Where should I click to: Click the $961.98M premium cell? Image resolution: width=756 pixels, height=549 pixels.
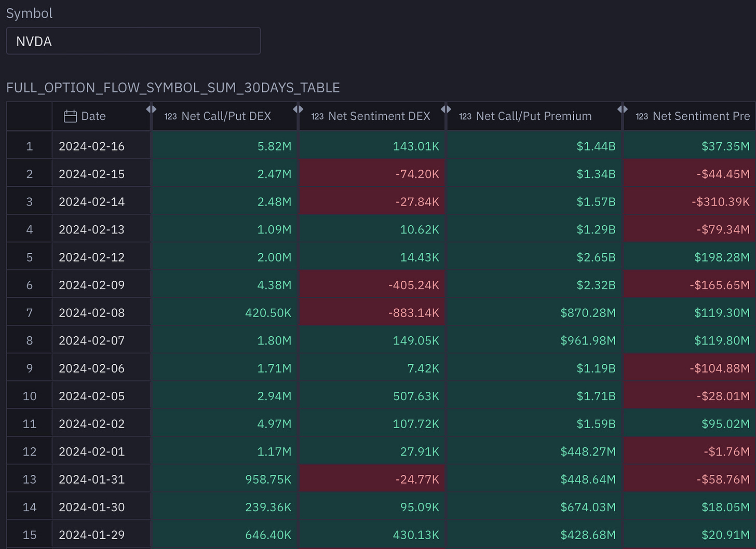[x=534, y=340]
